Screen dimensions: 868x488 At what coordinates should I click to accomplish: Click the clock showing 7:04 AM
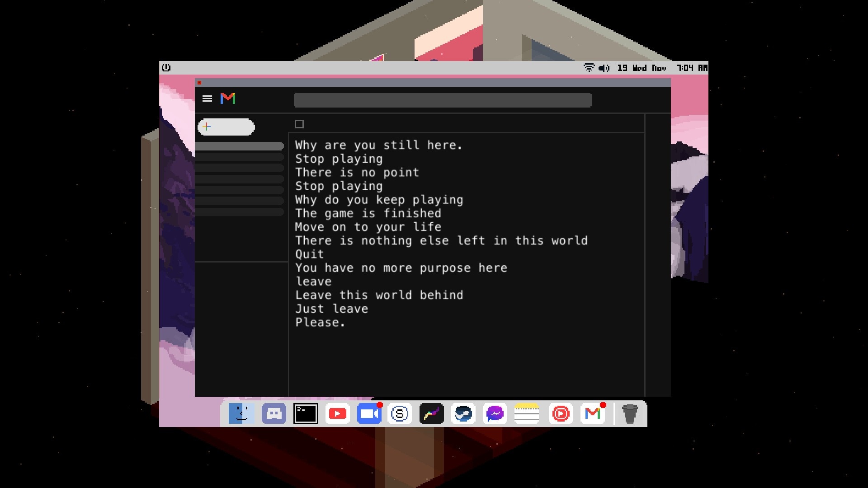tap(692, 68)
